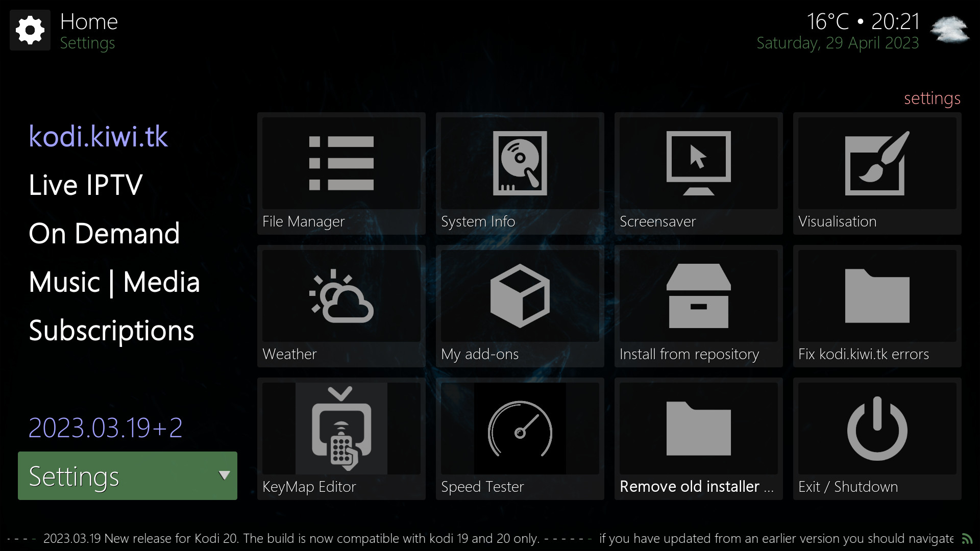Click the Fix kodi.kiwi.tk errors label
Viewport: 980px width, 551px height.
(x=864, y=354)
